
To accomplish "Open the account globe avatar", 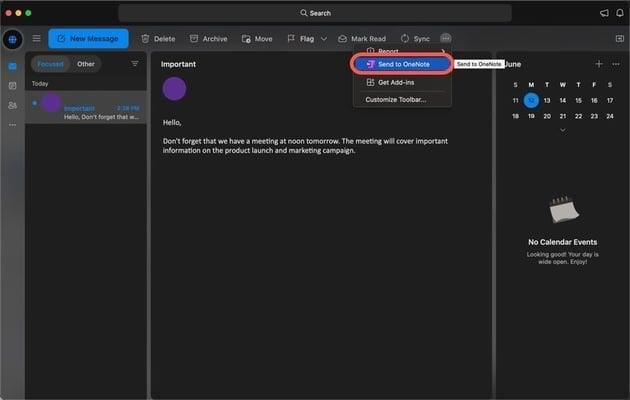I will pyautogui.click(x=12, y=39).
